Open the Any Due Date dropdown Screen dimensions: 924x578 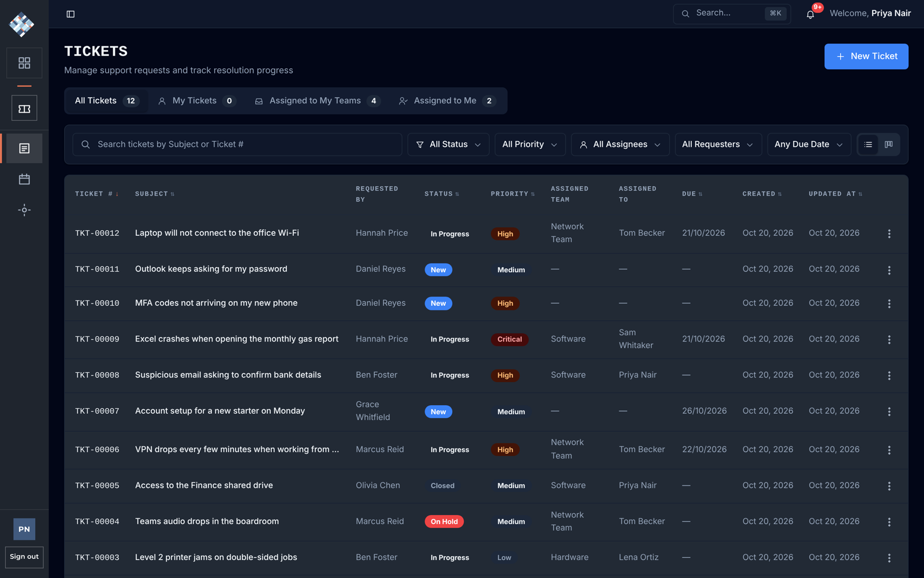[808, 144]
